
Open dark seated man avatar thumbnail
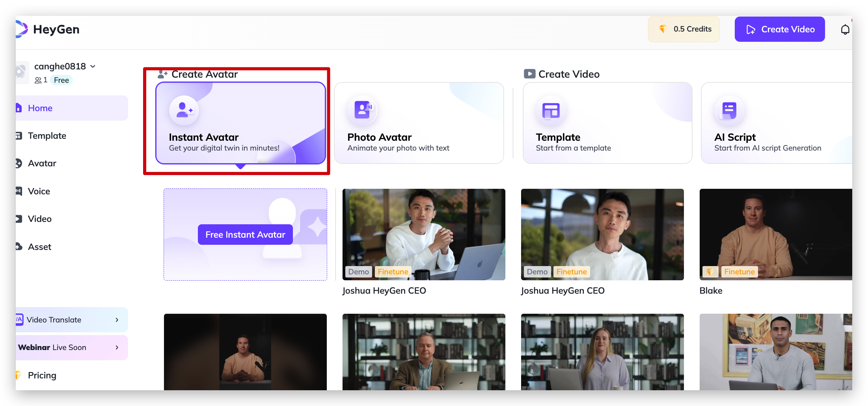click(x=245, y=352)
